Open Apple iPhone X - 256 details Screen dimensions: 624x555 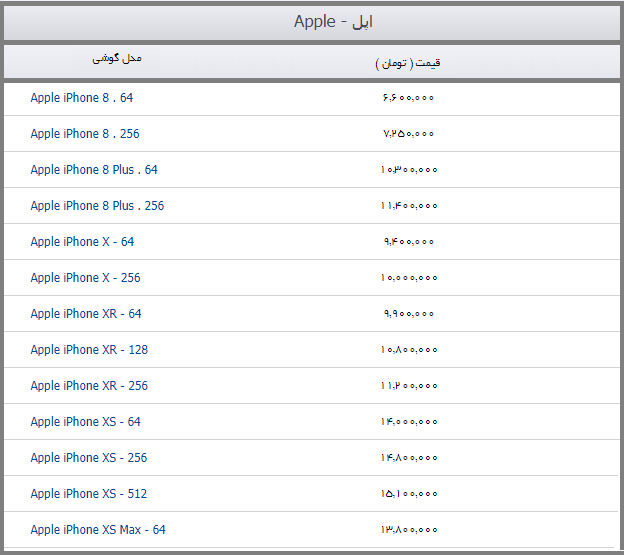pyautogui.click(x=85, y=278)
